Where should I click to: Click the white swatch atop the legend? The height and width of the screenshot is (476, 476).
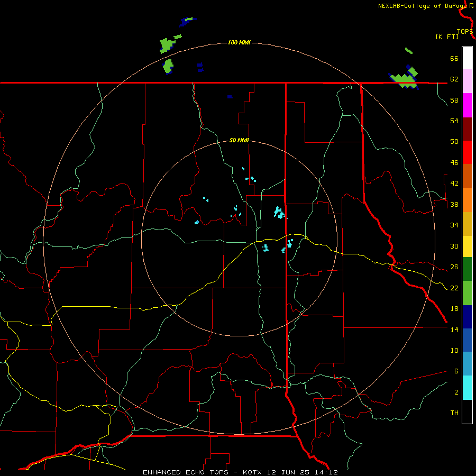[467, 58]
